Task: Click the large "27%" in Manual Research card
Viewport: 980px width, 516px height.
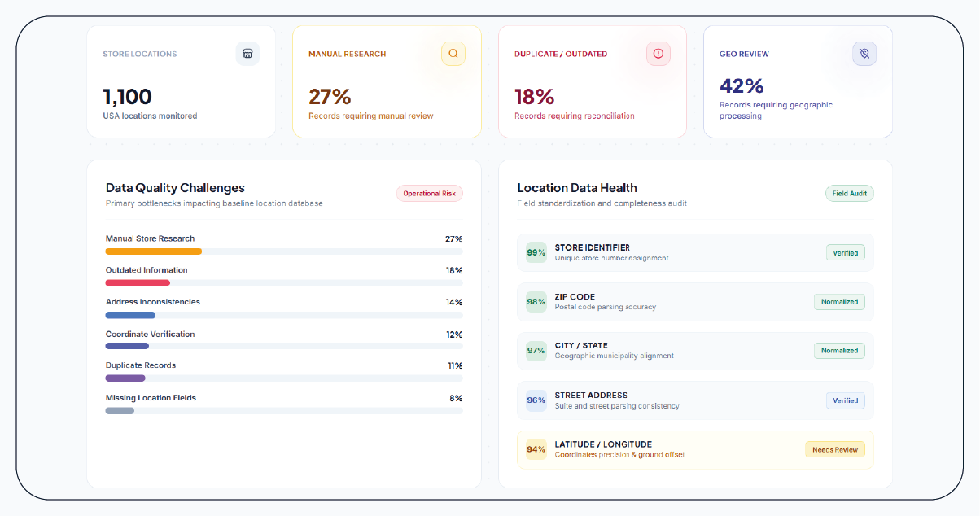Action: [x=330, y=97]
